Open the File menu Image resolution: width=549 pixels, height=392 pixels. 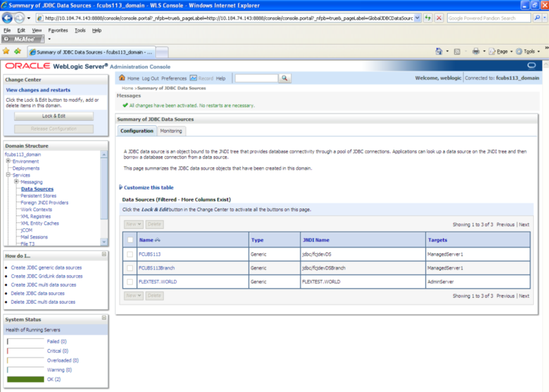point(7,30)
